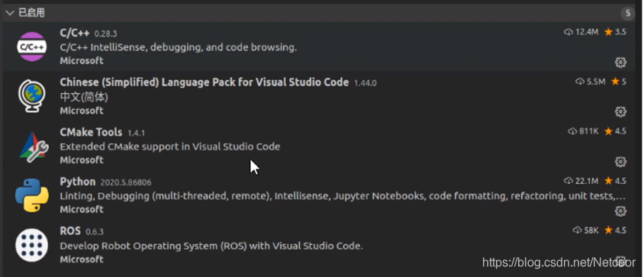Click the C/C++ extension purple icon
The image size is (644, 277).
tap(31, 47)
